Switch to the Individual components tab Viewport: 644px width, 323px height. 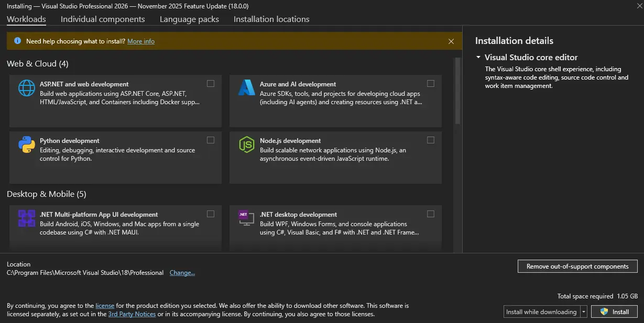(x=103, y=19)
